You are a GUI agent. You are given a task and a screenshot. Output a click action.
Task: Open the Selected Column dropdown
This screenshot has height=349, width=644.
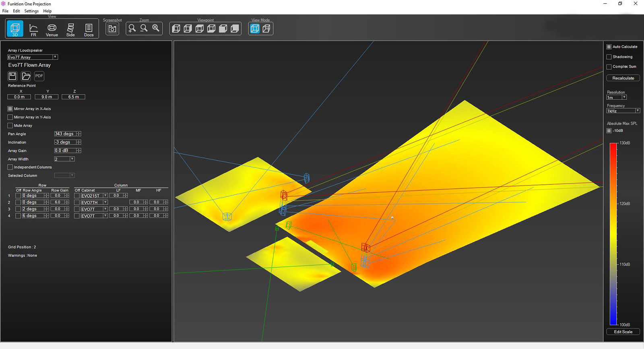(64, 176)
